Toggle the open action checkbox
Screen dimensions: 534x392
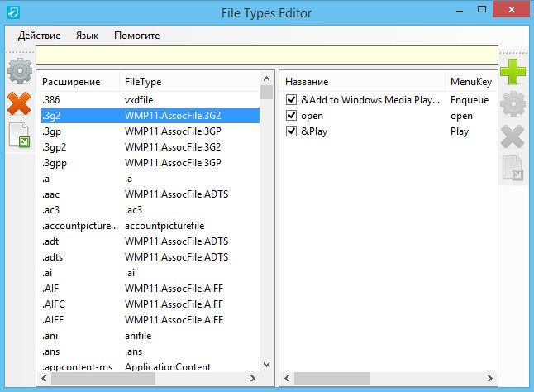pyautogui.click(x=291, y=116)
